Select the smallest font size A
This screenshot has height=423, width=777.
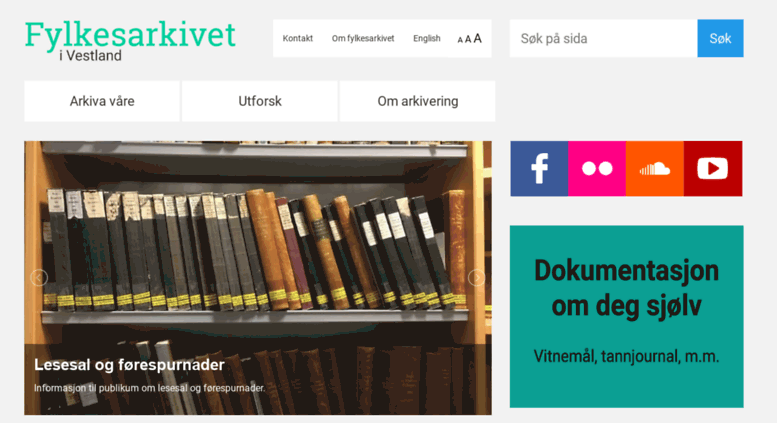click(460, 40)
